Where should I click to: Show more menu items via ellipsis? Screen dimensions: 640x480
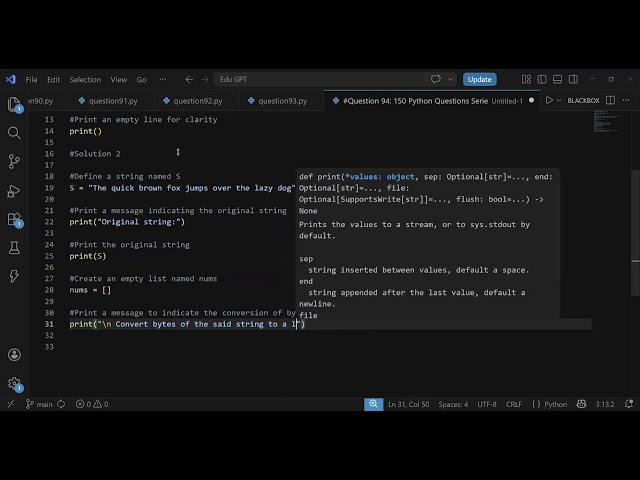[x=163, y=80]
